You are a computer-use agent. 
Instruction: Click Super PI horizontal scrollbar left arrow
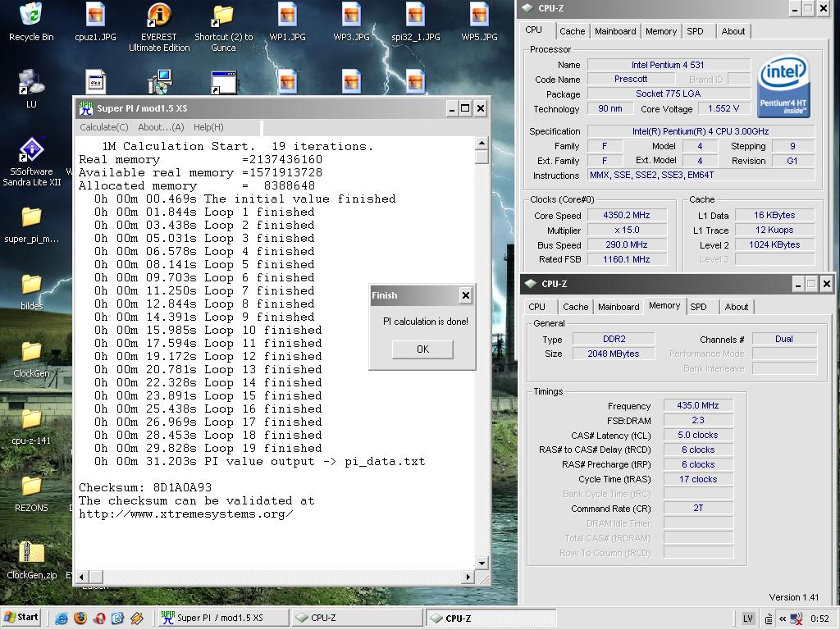tap(82, 577)
